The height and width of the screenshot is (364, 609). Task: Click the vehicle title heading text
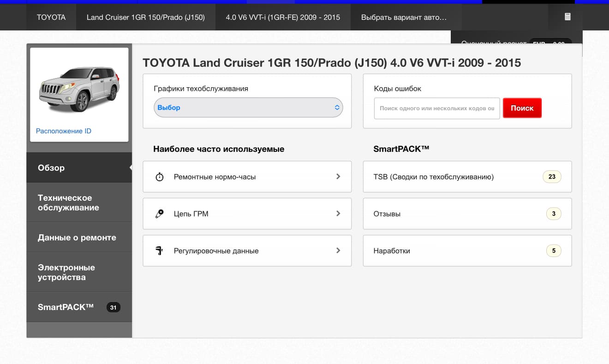click(332, 63)
